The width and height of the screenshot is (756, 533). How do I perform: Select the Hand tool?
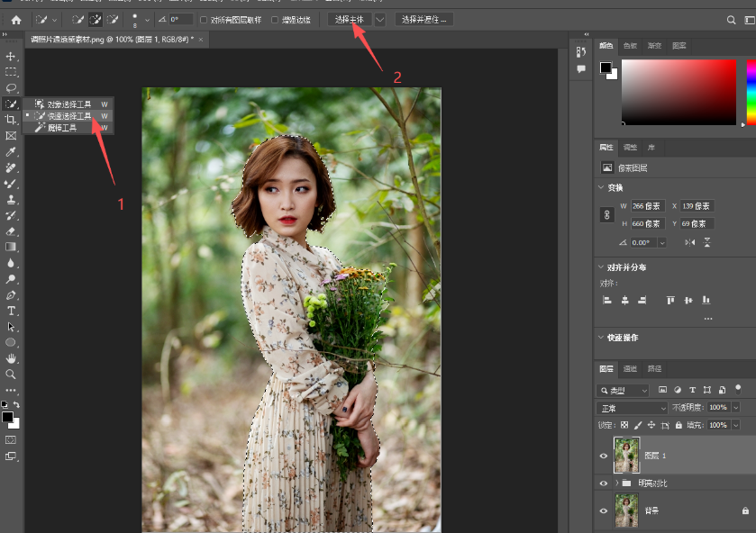point(11,358)
